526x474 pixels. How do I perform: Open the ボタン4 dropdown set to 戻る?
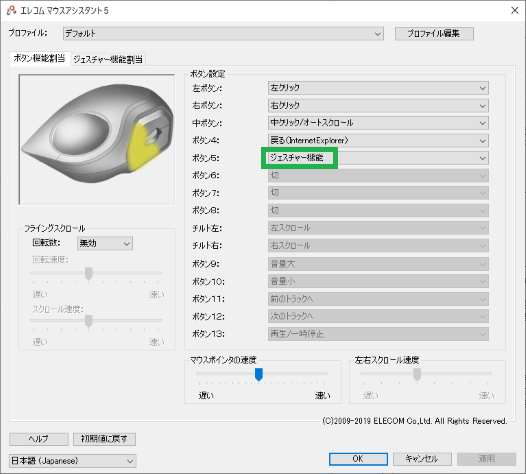click(378, 141)
